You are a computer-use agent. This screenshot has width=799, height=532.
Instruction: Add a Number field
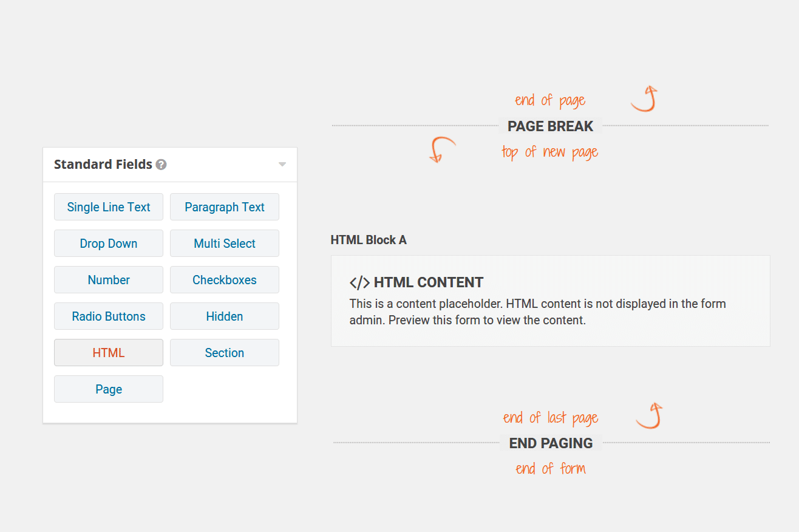(x=109, y=280)
